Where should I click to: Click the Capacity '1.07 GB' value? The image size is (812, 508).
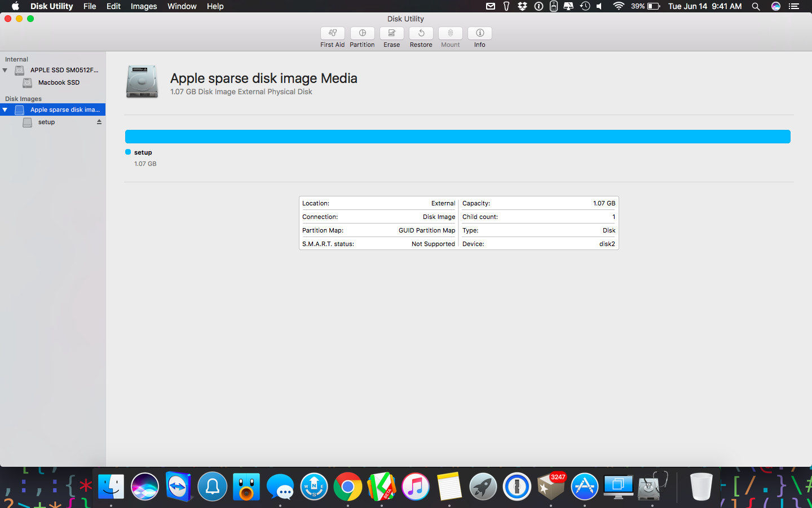click(604, 203)
